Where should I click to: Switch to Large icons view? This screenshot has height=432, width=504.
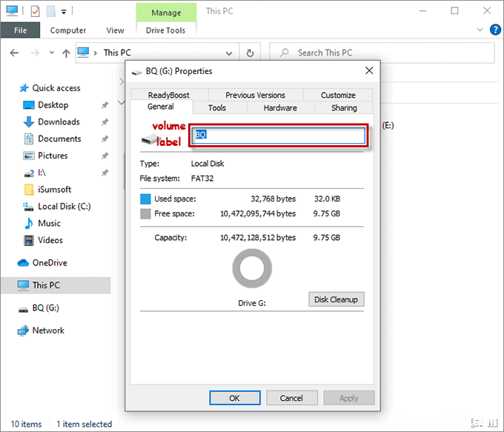[493, 423]
